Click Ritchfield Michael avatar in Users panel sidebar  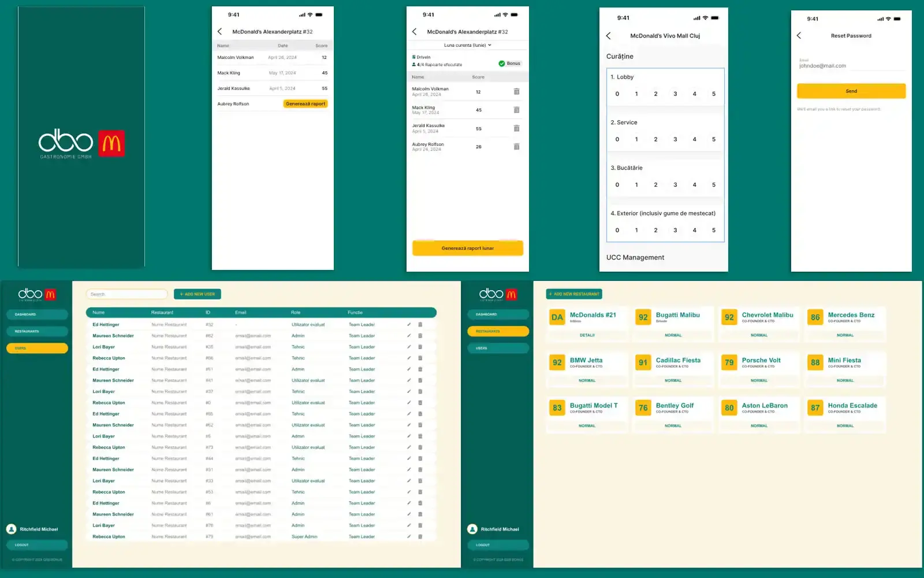point(11,529)
